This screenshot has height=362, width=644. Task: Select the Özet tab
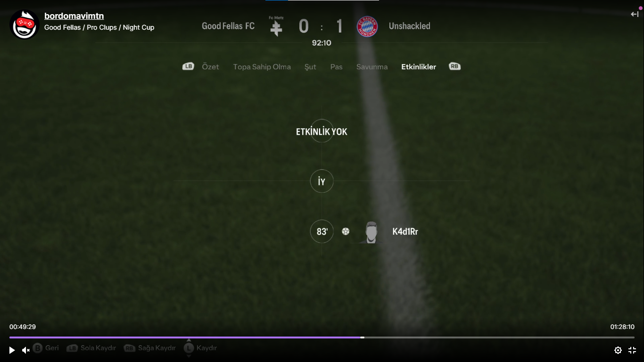click(x=210, y=67)
